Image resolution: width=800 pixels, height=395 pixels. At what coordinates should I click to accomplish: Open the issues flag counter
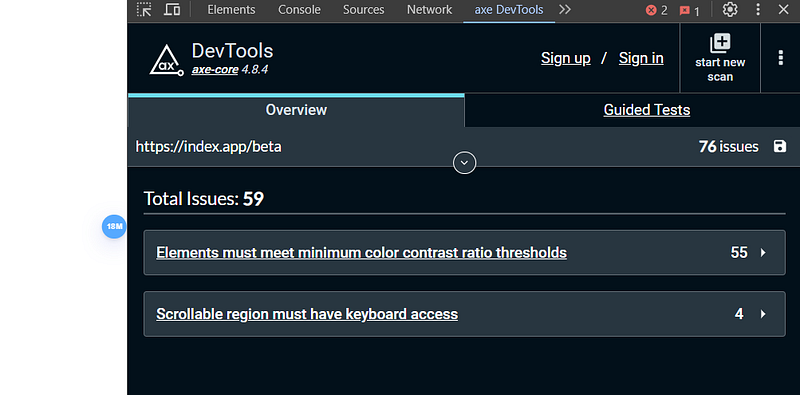pyautogui.click(x=690, y=11)
